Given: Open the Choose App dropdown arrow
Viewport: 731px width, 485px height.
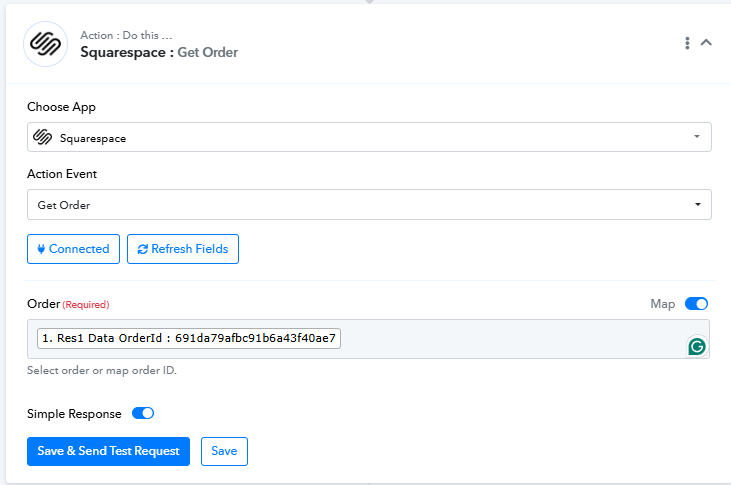Looking at the screenshot, I should point(696,137).
